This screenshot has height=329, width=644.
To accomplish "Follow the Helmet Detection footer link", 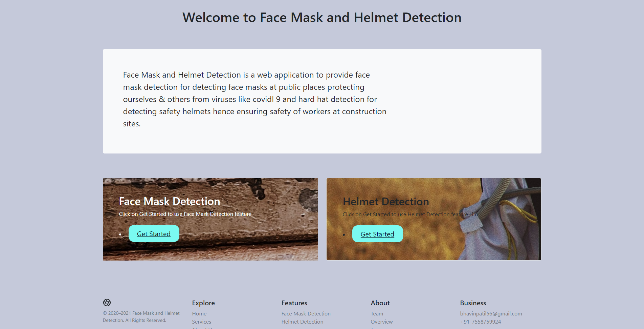I will pyautogui.click(x=303, y=322).
